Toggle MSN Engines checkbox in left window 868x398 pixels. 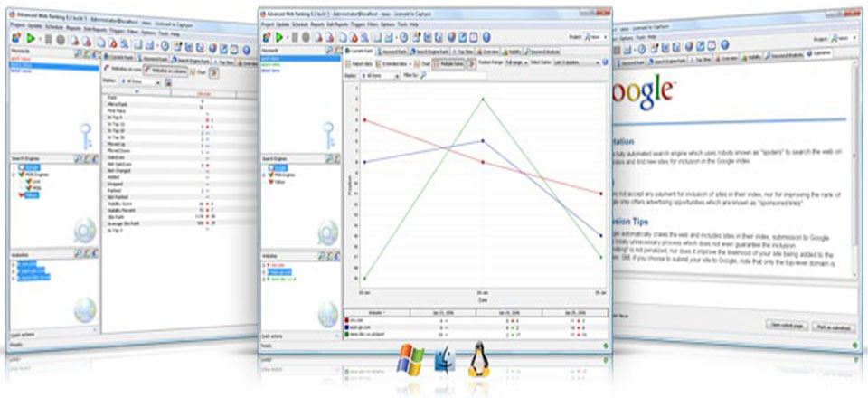click(23, 174)
